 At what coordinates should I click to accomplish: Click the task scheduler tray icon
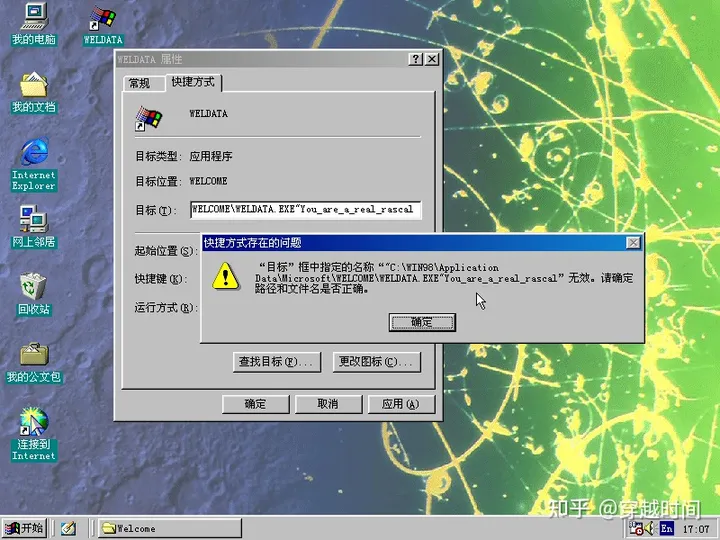[x=636, y=529]
